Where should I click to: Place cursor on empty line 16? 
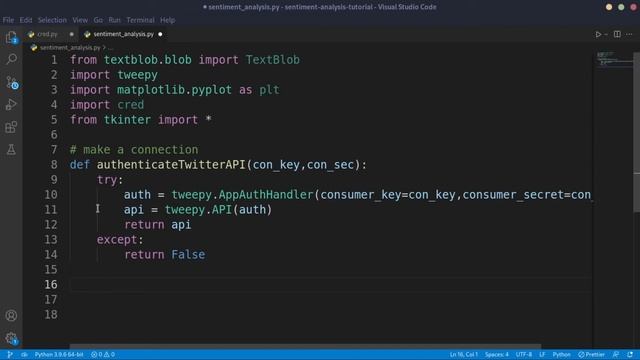point(331,284)
